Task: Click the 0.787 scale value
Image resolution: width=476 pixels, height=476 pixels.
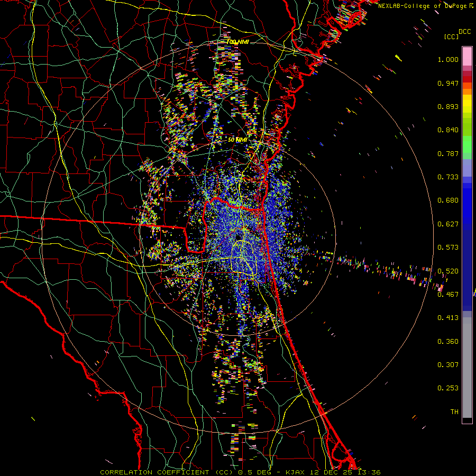Action: [x=448, y=153]
